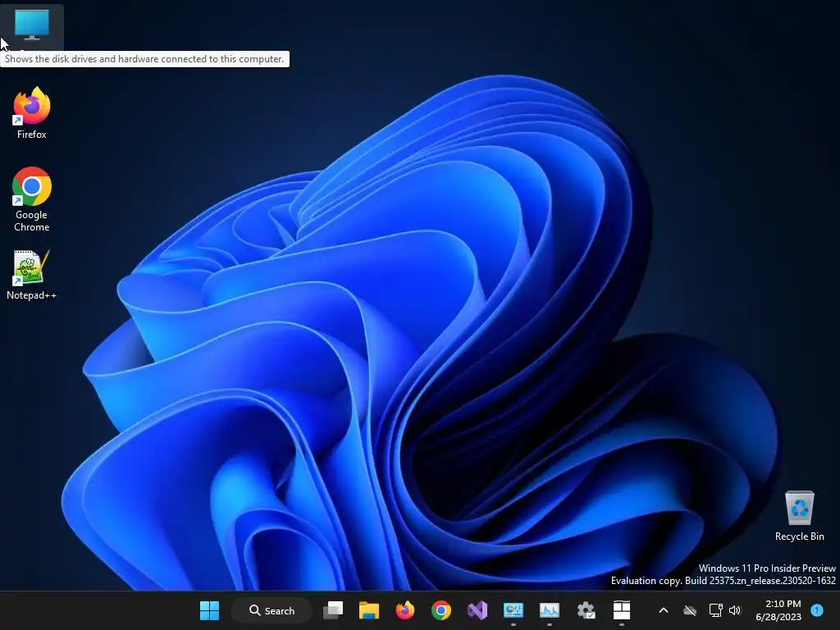
Task: Open the notification bell badge
Action: tap(817, 610)
